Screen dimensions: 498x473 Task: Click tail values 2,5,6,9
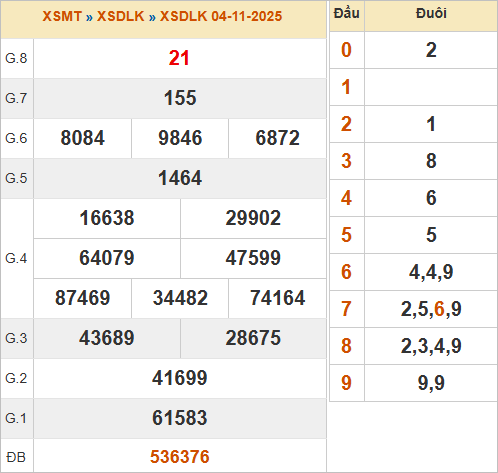[x=431, y=309]
